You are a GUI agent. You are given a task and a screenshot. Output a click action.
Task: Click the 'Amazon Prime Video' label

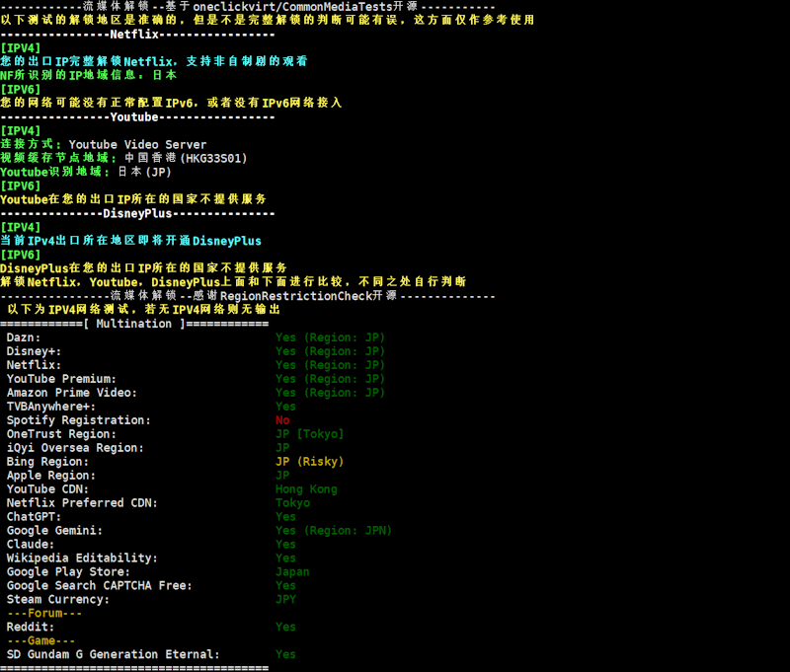point(71,393)
